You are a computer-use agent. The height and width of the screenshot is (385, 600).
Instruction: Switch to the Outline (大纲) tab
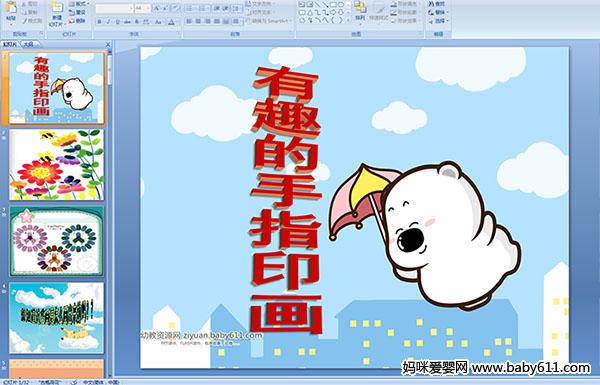pos(29,44)
